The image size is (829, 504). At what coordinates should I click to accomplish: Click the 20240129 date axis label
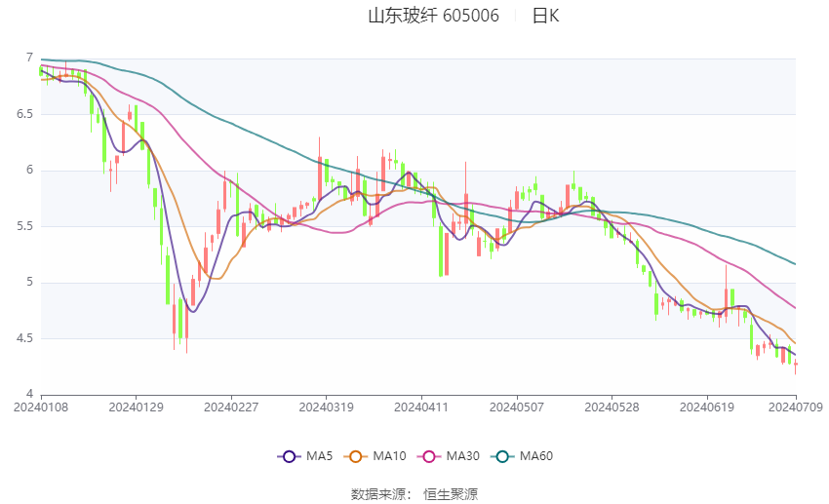(x=136, y=407)
